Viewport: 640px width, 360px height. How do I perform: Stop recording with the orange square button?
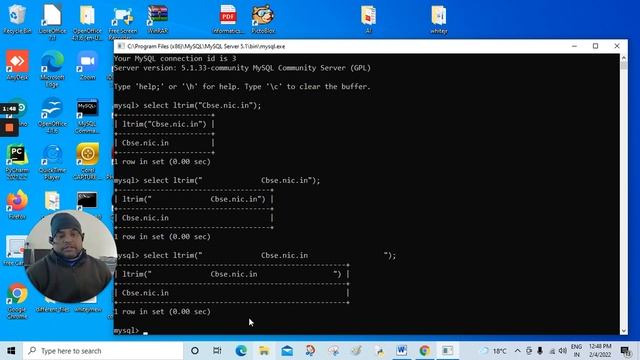tap(9, 128)
